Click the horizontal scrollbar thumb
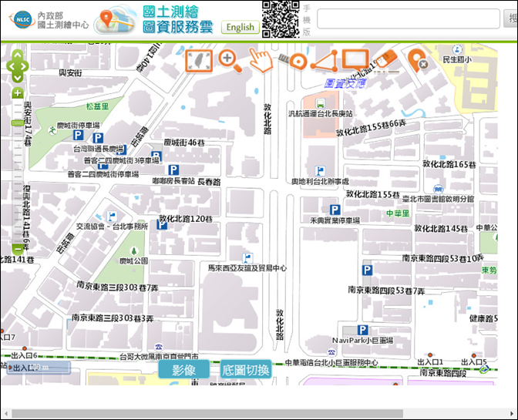Viewport: 518px width, 420px height. [207, 414]
